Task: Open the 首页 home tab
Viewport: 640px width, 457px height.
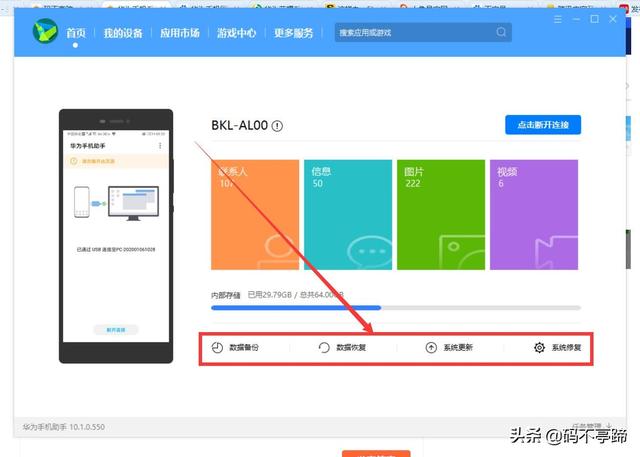Action: point(76,33)
